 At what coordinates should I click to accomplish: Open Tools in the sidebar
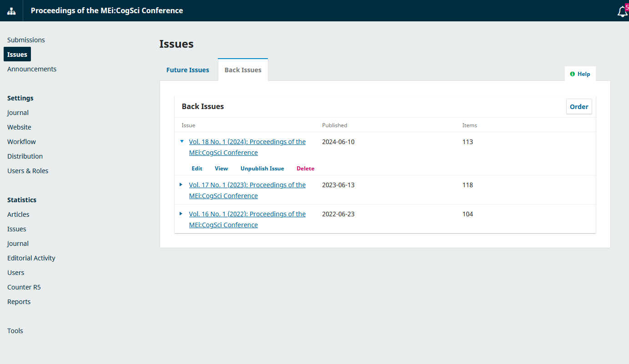pos(15,331)
